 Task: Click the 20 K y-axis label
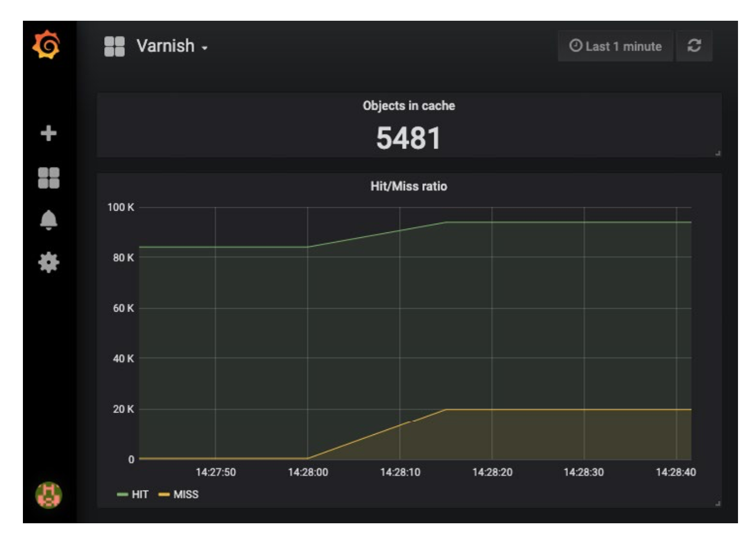[x=123, y=409]
